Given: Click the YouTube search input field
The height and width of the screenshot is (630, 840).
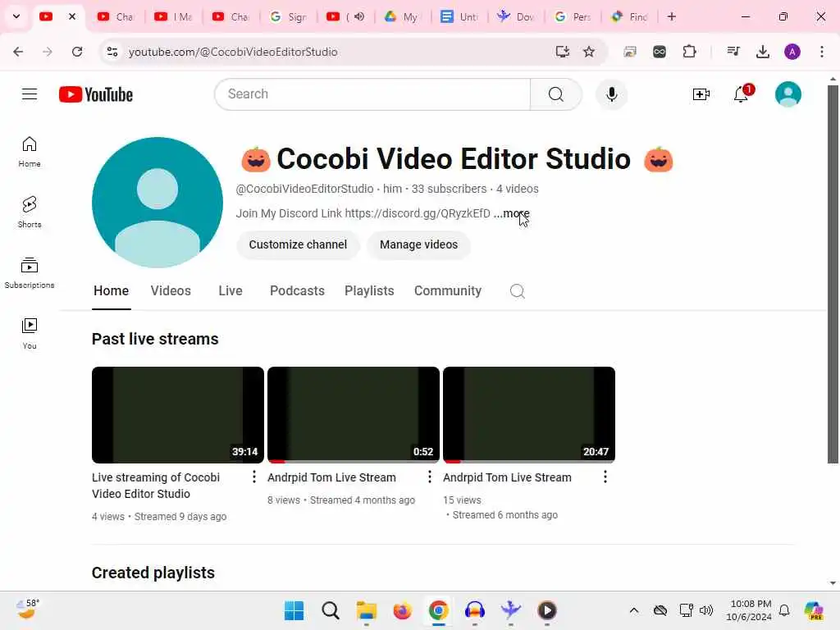Looking at the screenshot, I should (372, 94).
